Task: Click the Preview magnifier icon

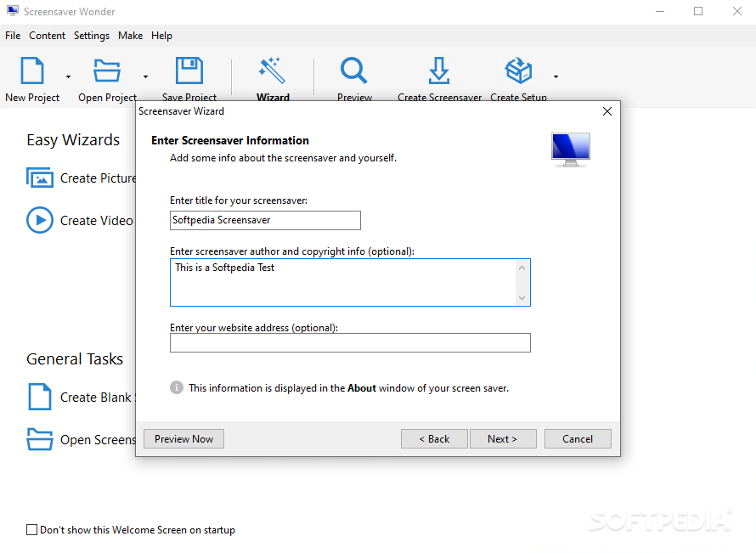Action: pos(354,71)
